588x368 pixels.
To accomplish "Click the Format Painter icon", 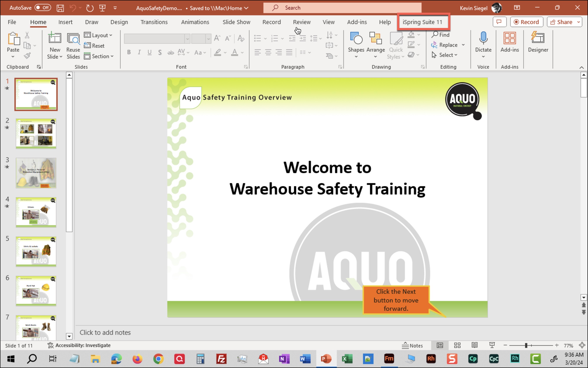I will [27, 56].
